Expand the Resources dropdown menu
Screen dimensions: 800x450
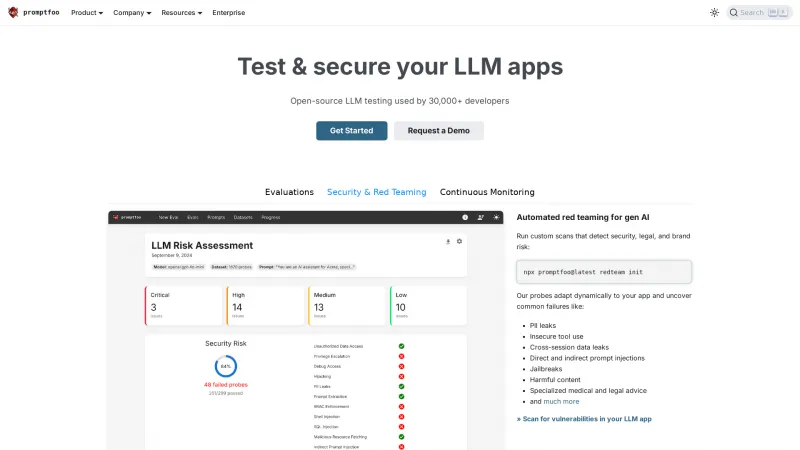(x=182, y=13)
